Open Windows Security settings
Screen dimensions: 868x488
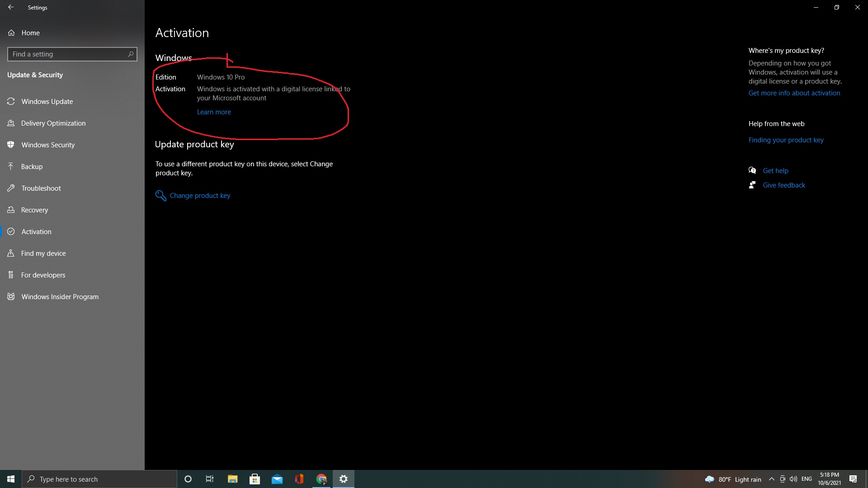coord(72,145)
